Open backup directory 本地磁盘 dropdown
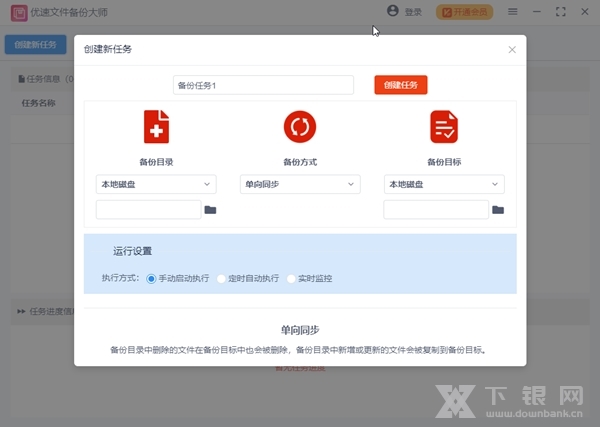The width and height of the screenshot is (600, 427). pos(156,184)
